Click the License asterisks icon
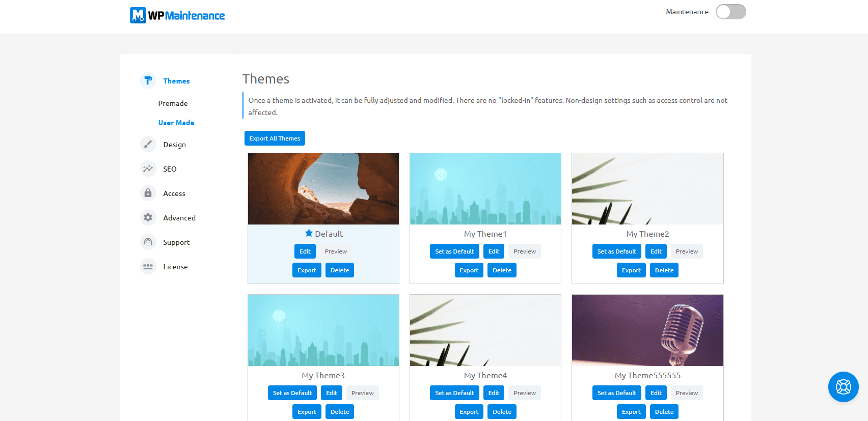This screenshot has width=868, height=421. pos(148,266)
